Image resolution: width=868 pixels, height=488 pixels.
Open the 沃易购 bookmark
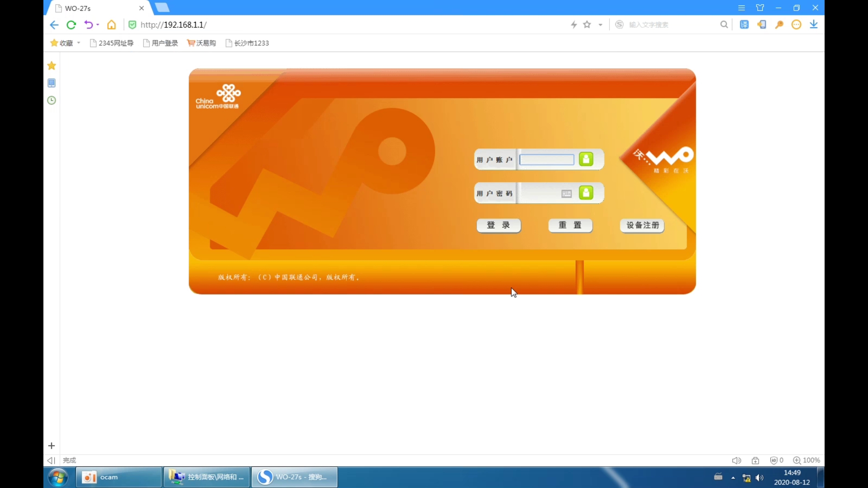202,43
